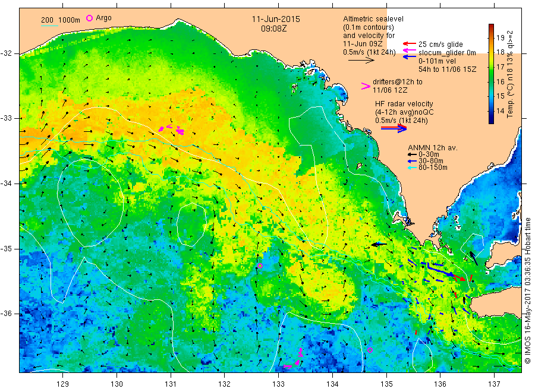This screenshot has width=535, height=392.
Task: Click the magenta drifter track near 133.4E 36.7S
Action: (294, 359)
